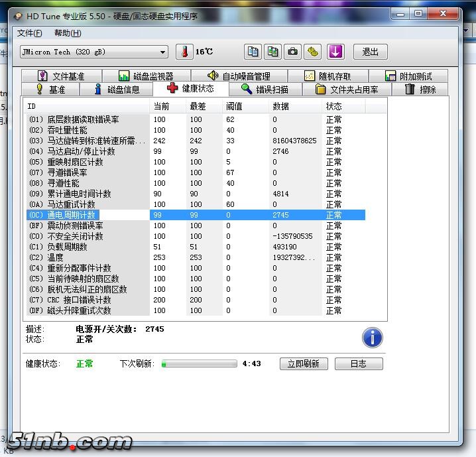
Task: Click the HD Tune title bar icon
Action: (x=19, y=16)
